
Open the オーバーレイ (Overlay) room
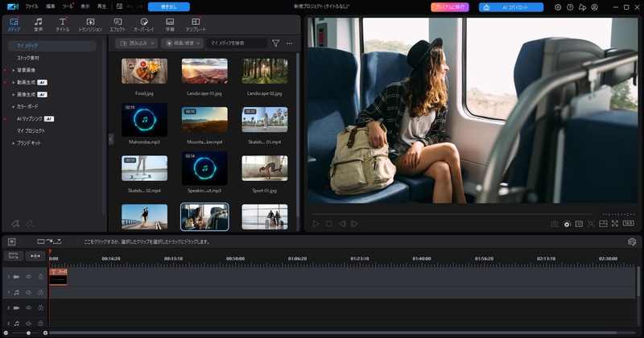coord(143,24)
